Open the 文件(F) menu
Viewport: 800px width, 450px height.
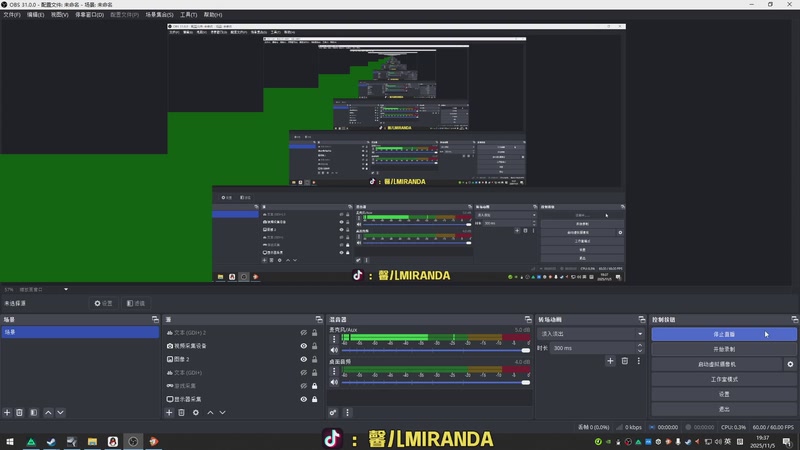pyautogui.click(x=12, y=15)
